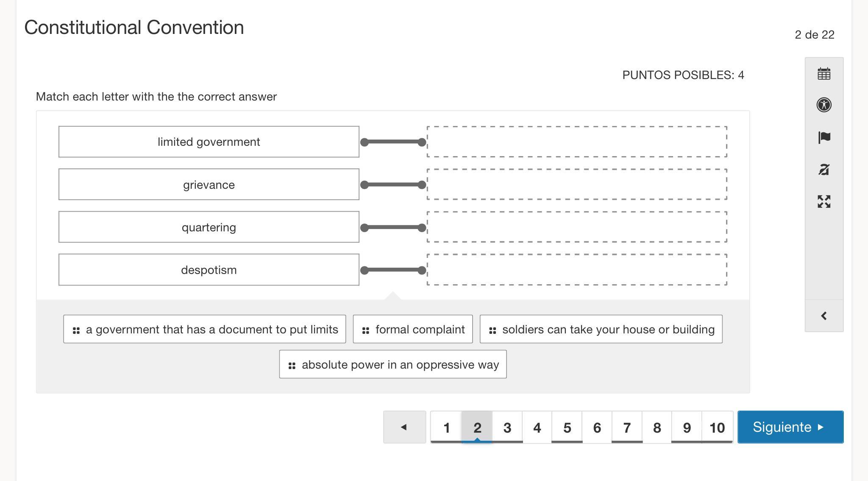Select the 'a government that has a document' answer

pyautogui.click(x=211, y=330)
